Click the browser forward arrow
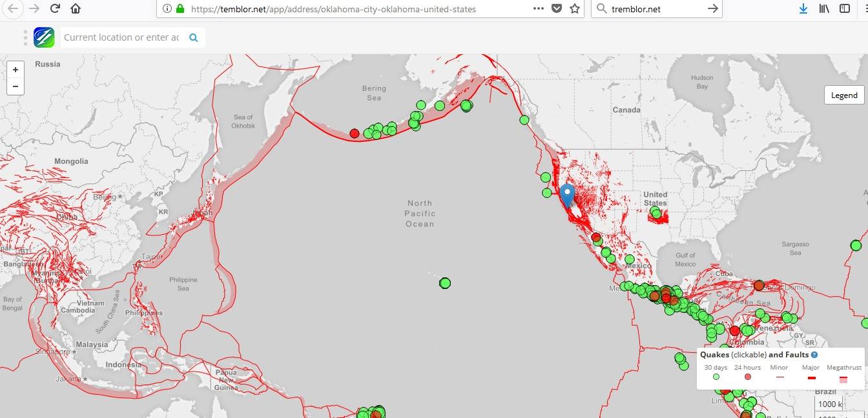This screenshot has height=418, width=868. 34,8
